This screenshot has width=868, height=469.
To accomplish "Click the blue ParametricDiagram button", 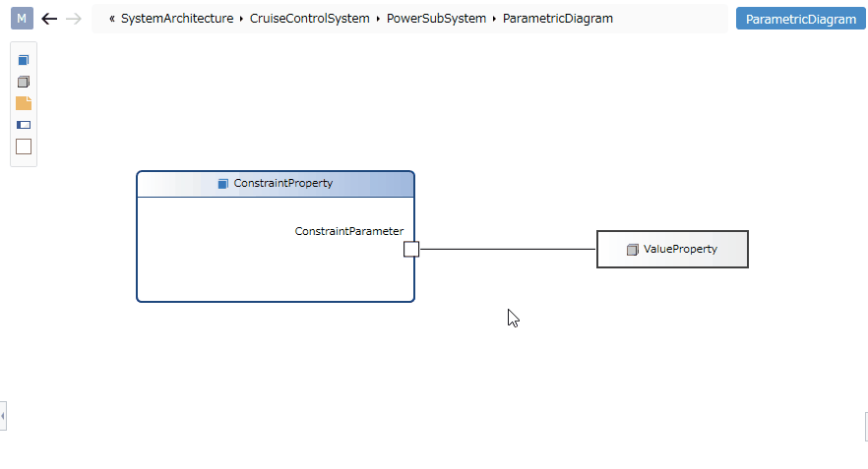I will coord(800,19).
